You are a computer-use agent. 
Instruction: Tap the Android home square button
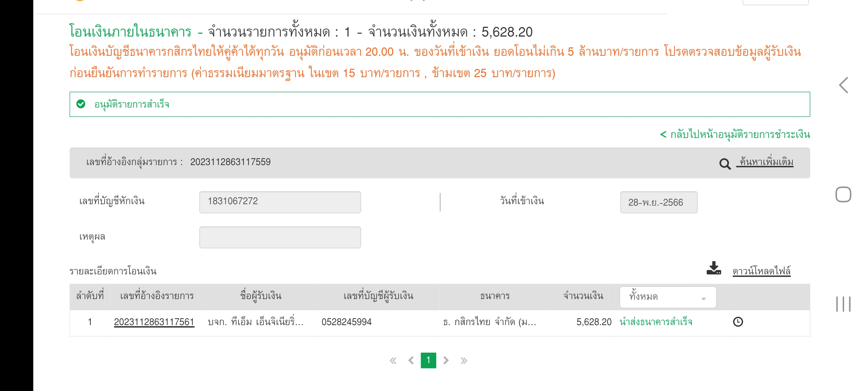click(x=843, y=195)
